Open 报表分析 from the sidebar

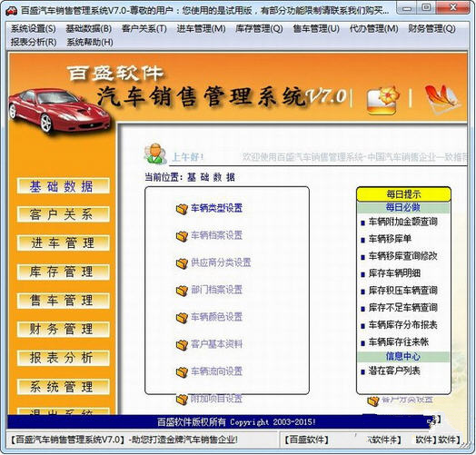64,358
